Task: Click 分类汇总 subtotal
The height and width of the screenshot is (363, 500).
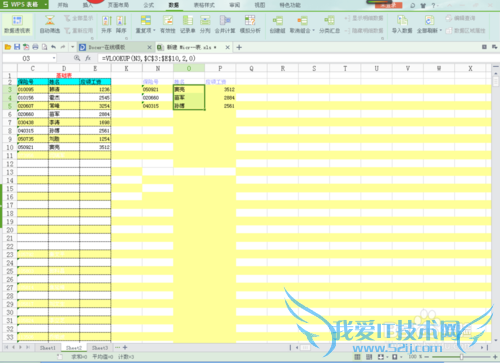Action: [x=329, y=24]
